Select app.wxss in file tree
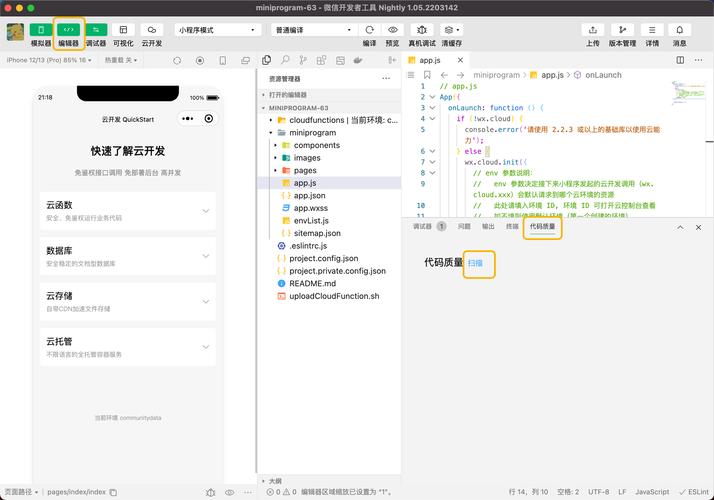This screenshot has height=500, width=714. pyautogui.click(x=329, y=208)
